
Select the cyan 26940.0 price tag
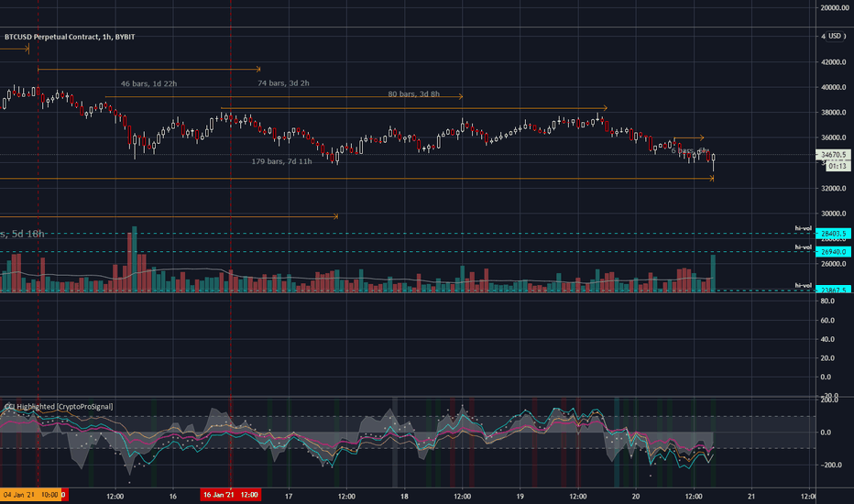(x=833, y=252)
